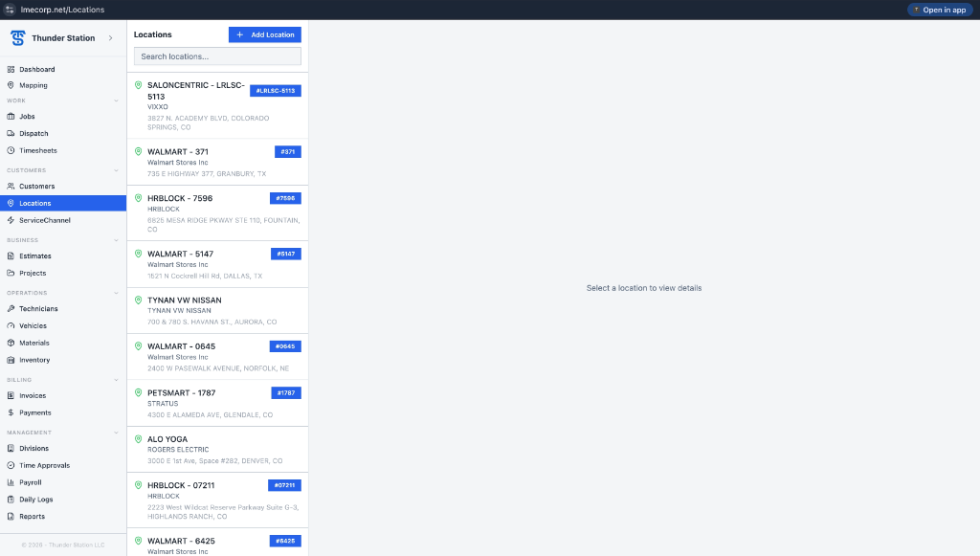Click the Materials box icon
This screenshot has height=556, width=980.
11,343
